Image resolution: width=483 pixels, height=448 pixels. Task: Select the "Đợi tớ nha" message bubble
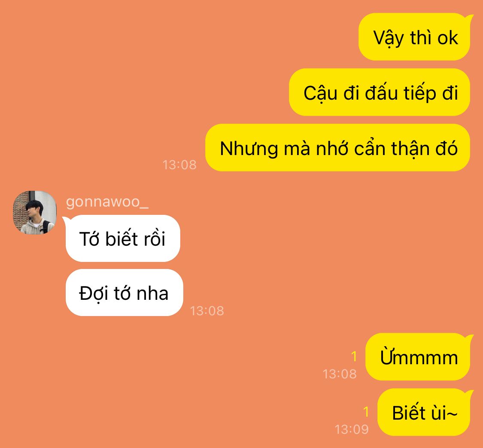click(125, 293)
